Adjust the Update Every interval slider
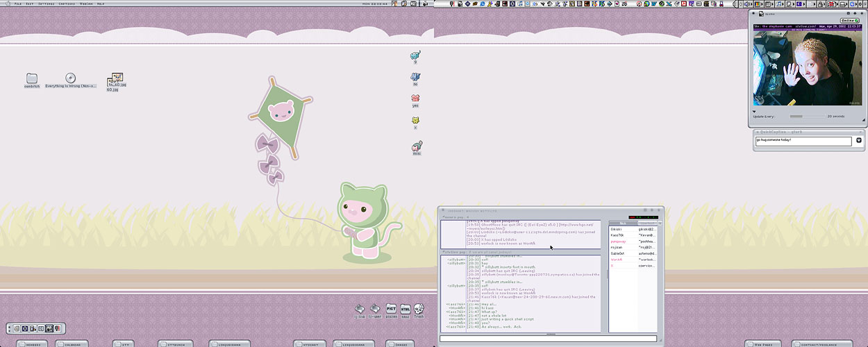Viewport: 868px width, 347px height. pyautogui.click(x=806, y=117)
